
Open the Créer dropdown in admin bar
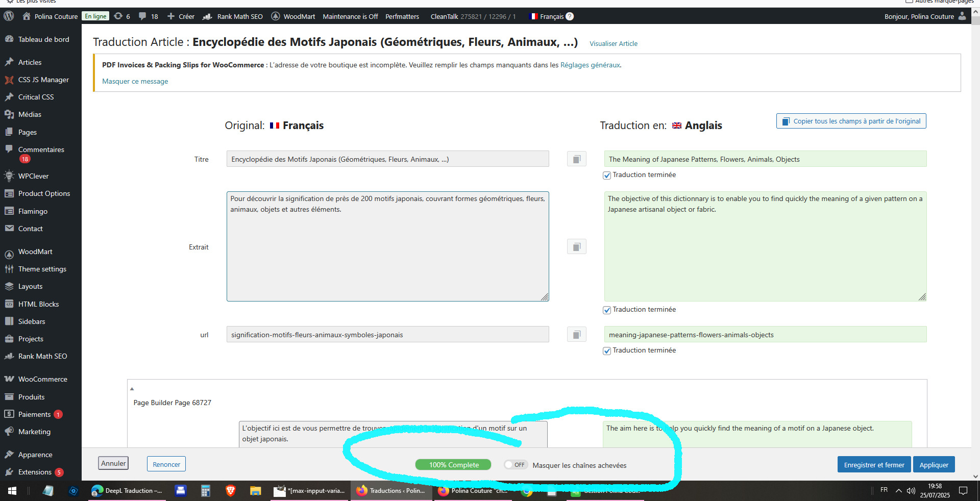tap(181, 16)
